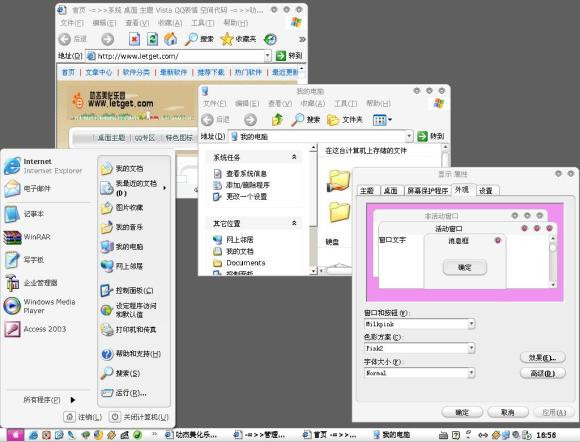
Task: Open the Font size dropdown showing Normal
Action: (471, 372)
